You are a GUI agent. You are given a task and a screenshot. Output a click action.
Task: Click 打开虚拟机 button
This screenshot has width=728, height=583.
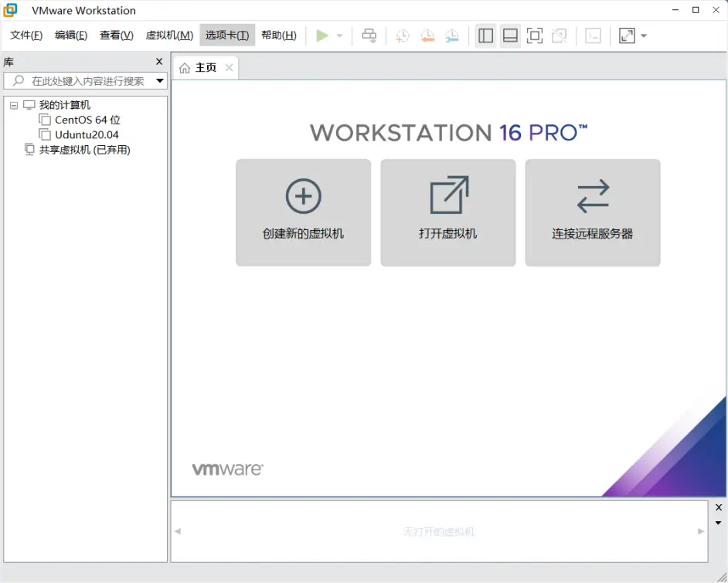pos(448,212)
